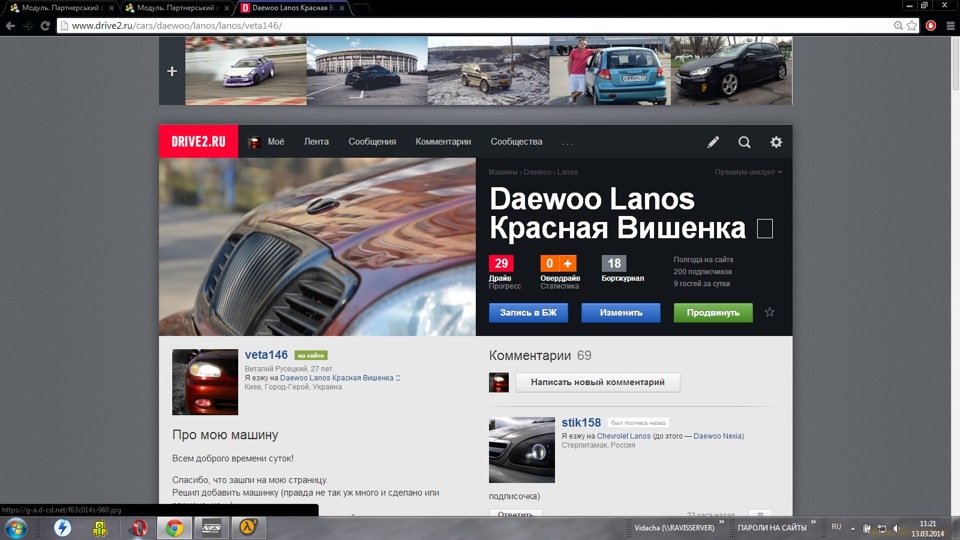Click the browser forward arrow
This screenshot has width=960, height=540.
click(28, 26)
